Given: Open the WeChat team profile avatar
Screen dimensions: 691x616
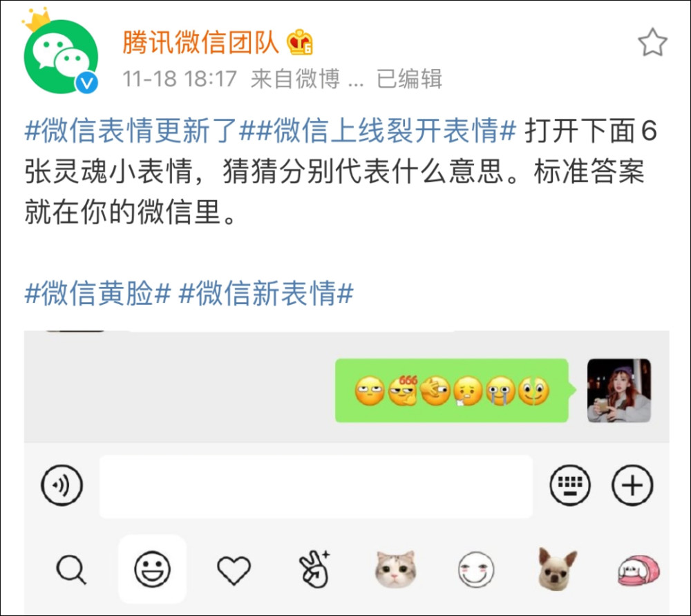Looking at the screenshot, I should point(61,56).
